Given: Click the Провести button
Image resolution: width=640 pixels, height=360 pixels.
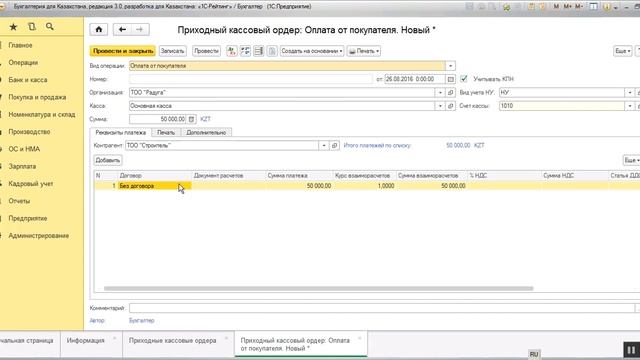Looking at the screenshot, I should click(x=206, y=51).
